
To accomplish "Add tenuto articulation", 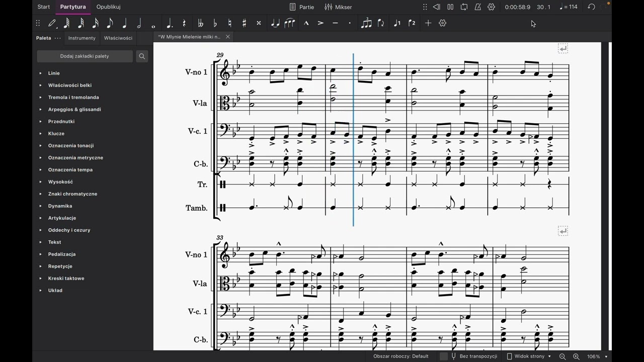I will click(x=335, y=23).
